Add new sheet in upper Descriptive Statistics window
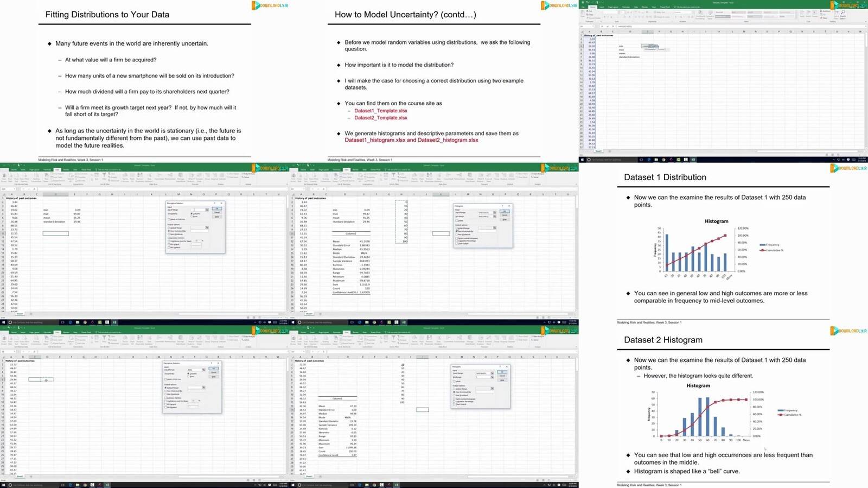 tap(30, 314)
